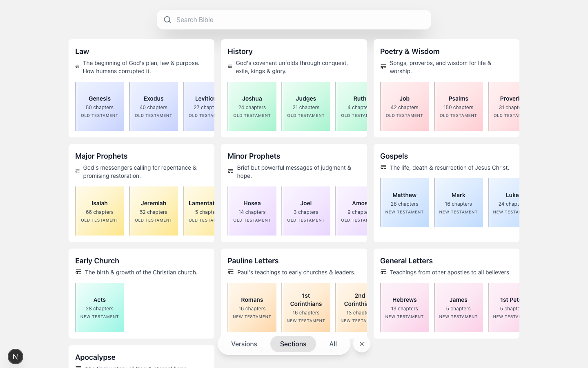Select the Isaiah book card
This screenshot has width=588, height=368.
tap(100, 211)
